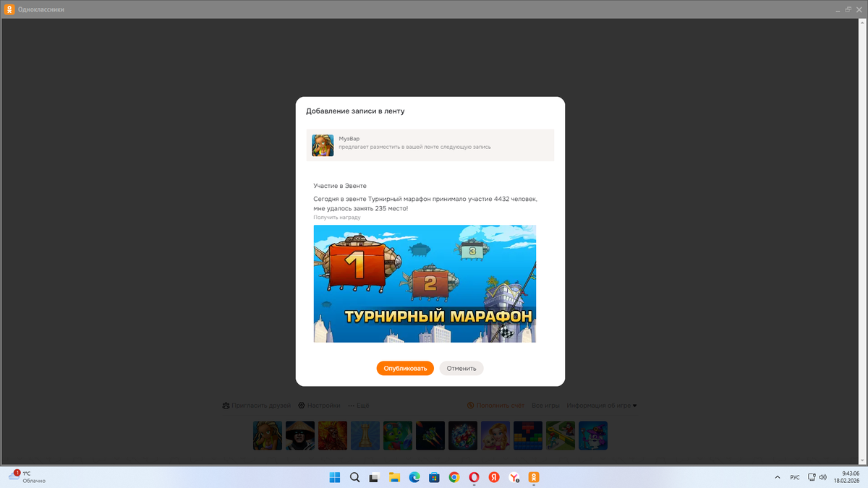868x488 pixels.
Task: Launch Yandex Browser from taskbar
Action: coord(514,477)
